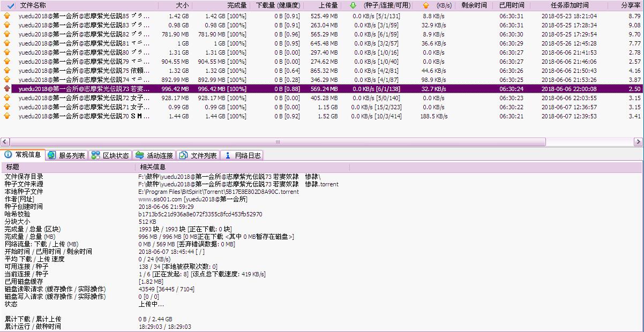Click the horizontal scrollbar thumb in task list
The width and height of the screenshot is (644, 332).
click(278, 142)
